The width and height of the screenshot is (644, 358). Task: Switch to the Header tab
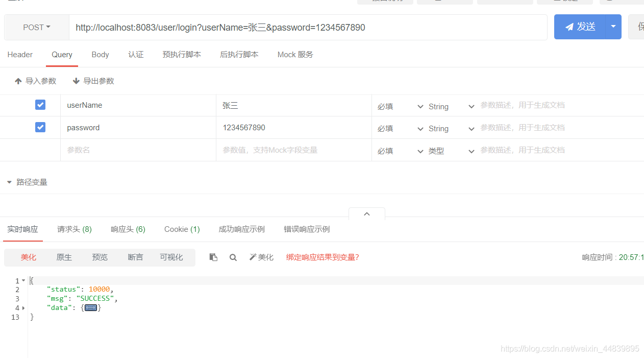pos(20,55)
